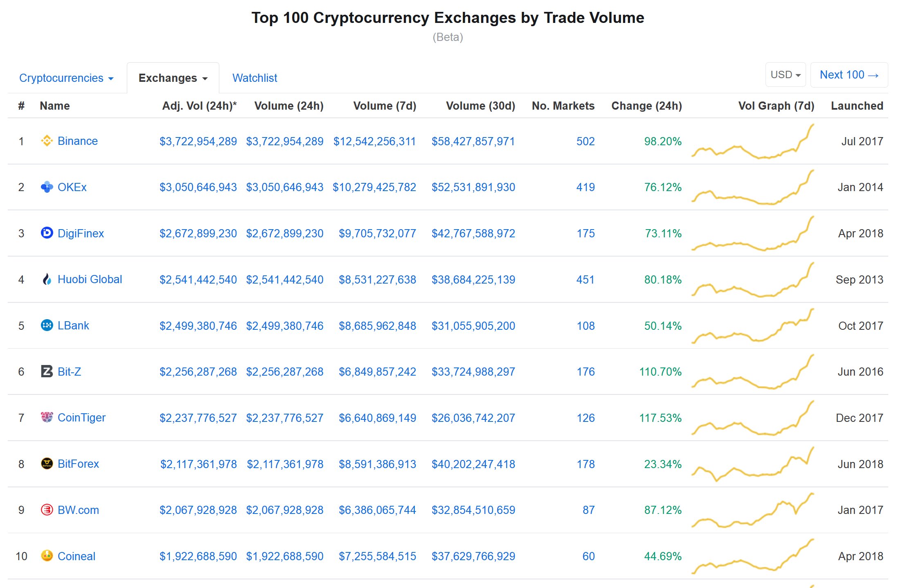
Task: Click the BitForex logo icon
Action: pos(47,464)
